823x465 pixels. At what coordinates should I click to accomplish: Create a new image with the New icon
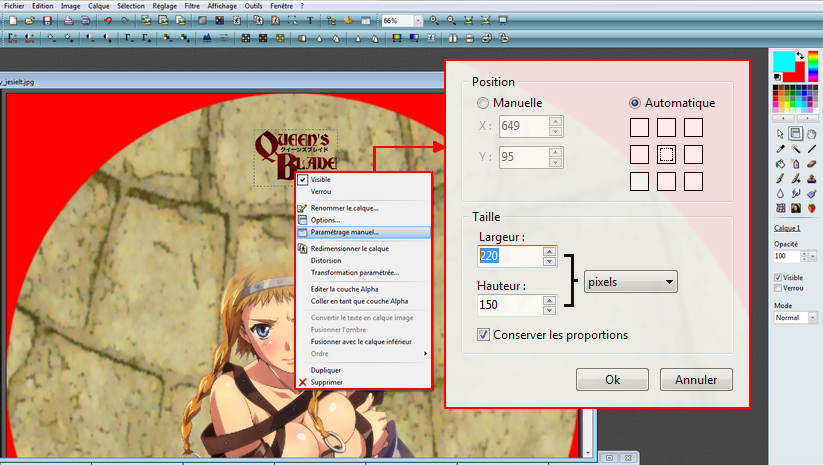pos(13,20)
